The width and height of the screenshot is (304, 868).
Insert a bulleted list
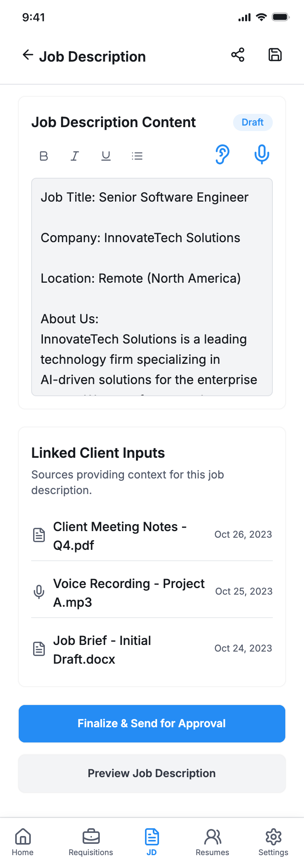[137, 156]
